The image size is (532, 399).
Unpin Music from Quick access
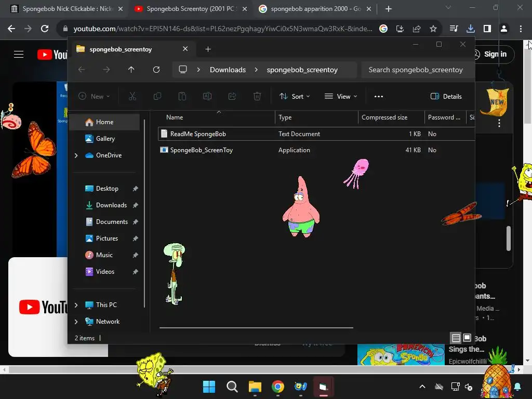click(x=136, y=255)
